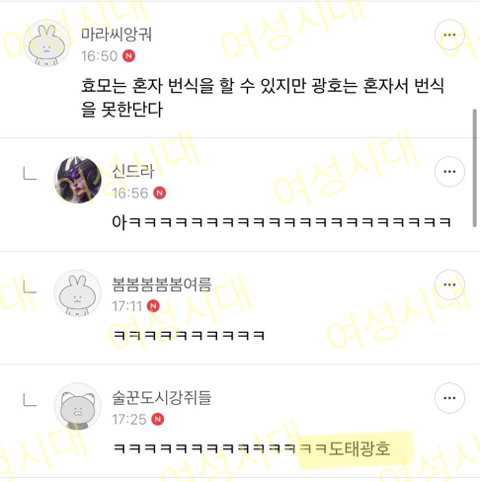Open more options for 마라씨앙궈's comment

coord(449,35)
